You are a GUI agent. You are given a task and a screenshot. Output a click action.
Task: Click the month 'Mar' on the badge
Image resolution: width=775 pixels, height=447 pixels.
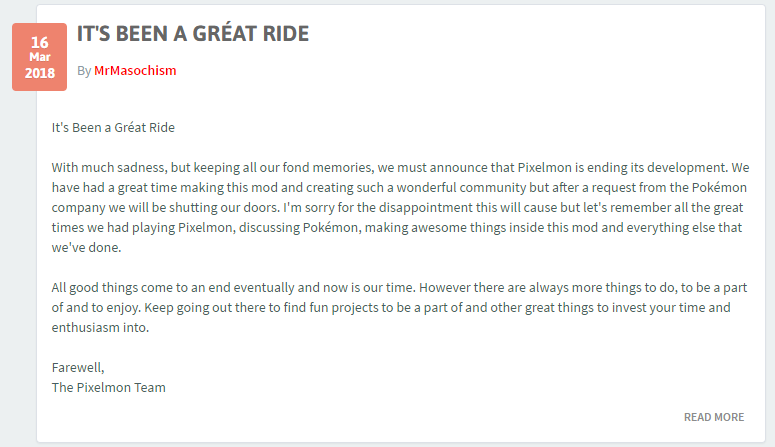click(40, 57)
